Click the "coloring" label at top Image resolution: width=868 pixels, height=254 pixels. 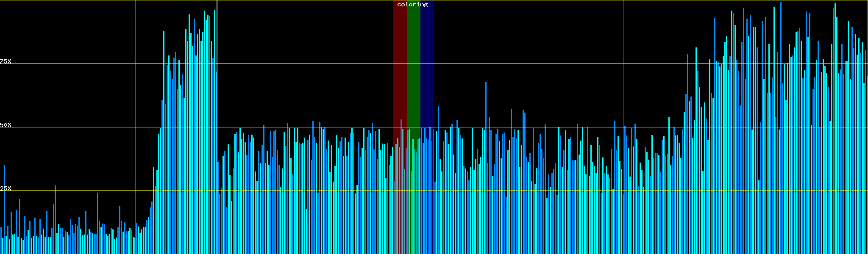tap(412, 5)
